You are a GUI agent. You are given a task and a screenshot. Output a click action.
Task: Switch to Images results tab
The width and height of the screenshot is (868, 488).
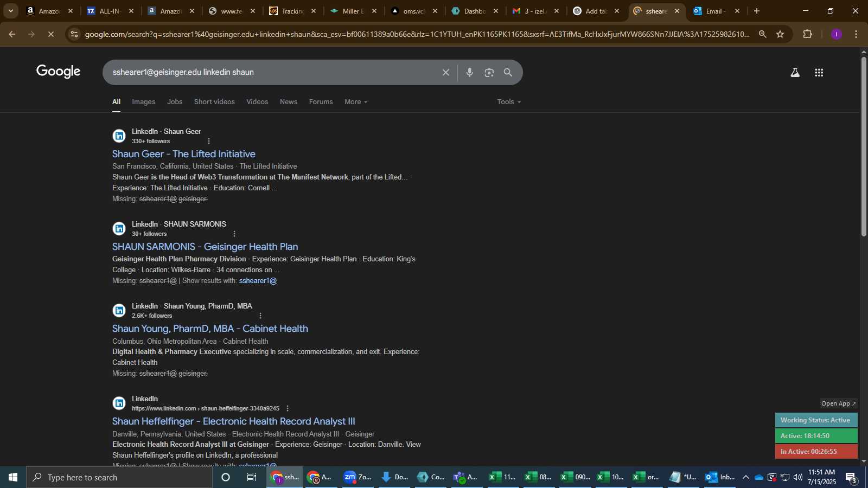(x=144, y=102)
